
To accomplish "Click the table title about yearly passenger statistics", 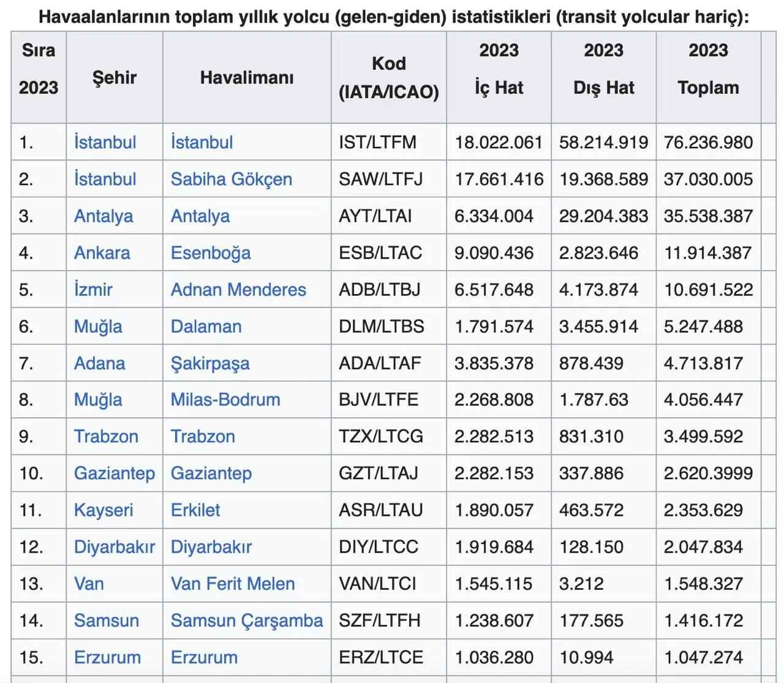I will pyautogui.click(x=393, y=16).
